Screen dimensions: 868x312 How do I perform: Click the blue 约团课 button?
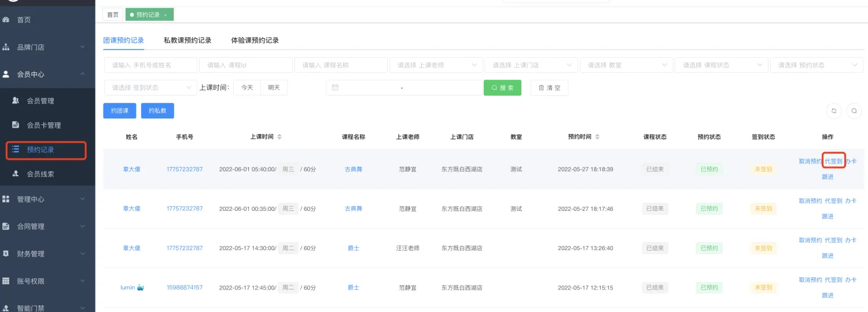click(119, 111)
